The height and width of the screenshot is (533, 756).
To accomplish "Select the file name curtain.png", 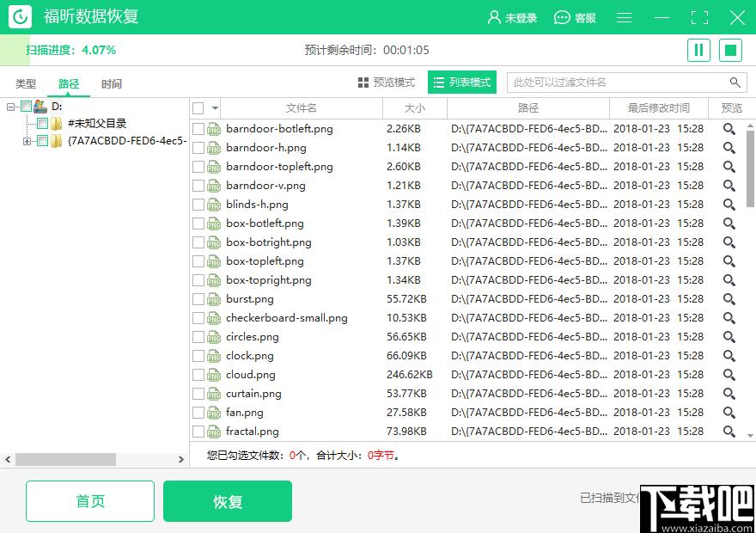I will pyautogui.click(x=253, y=394).
